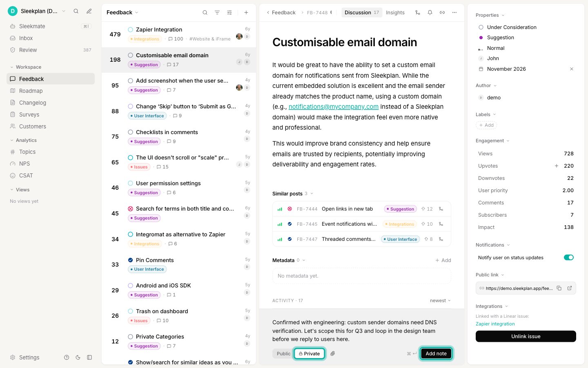Open Sleekmate in the sidebar

(51, 26)
